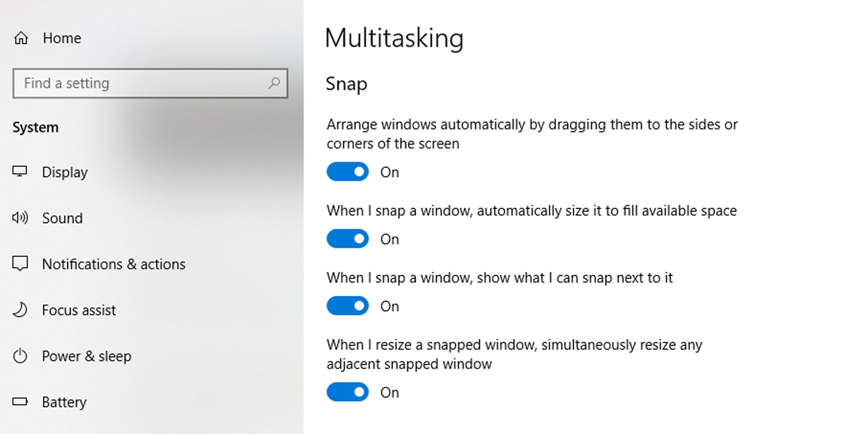This screenshot has height=434, width=868.
Task: Open Focus assist settings
Action: click(x=79, y=310)
